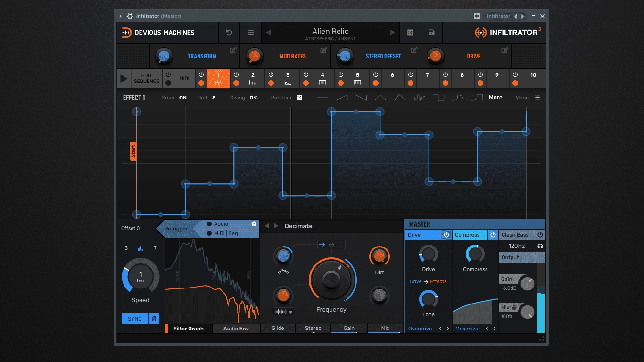Select effect slot 3
Viewport: 644px width, 362px height.
pyautogui.click(x=288, y=79)
